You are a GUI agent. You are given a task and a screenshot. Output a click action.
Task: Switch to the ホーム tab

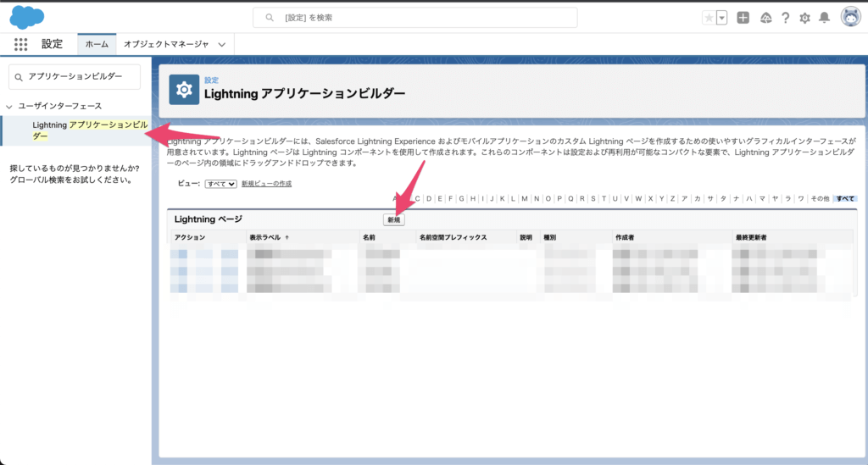[x=97, y=44]
